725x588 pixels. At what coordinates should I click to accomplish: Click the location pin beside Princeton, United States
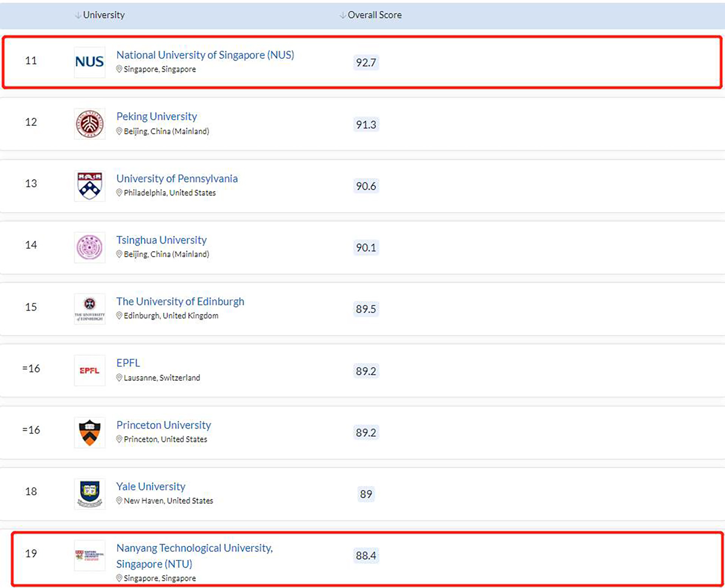tap(119, 439)
